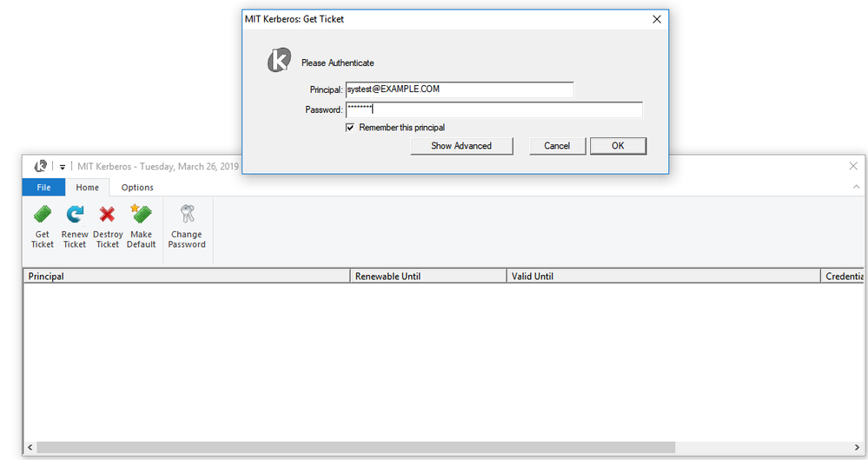Switch to the Options ribbon tab
The height and width of the screenshot is (460, 868).
[x=137, y=187]
